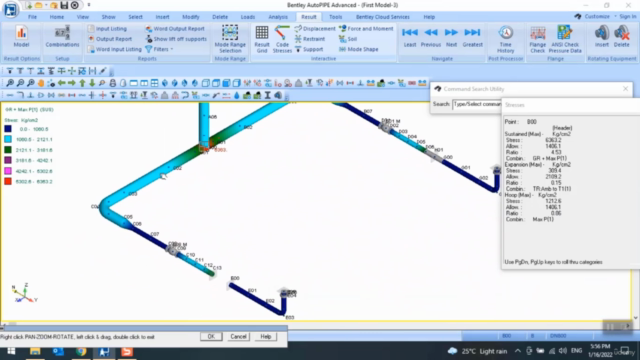Click the ENG language indicator
Viewport: 640px width, 360px height.
click(x=576, y=351)
